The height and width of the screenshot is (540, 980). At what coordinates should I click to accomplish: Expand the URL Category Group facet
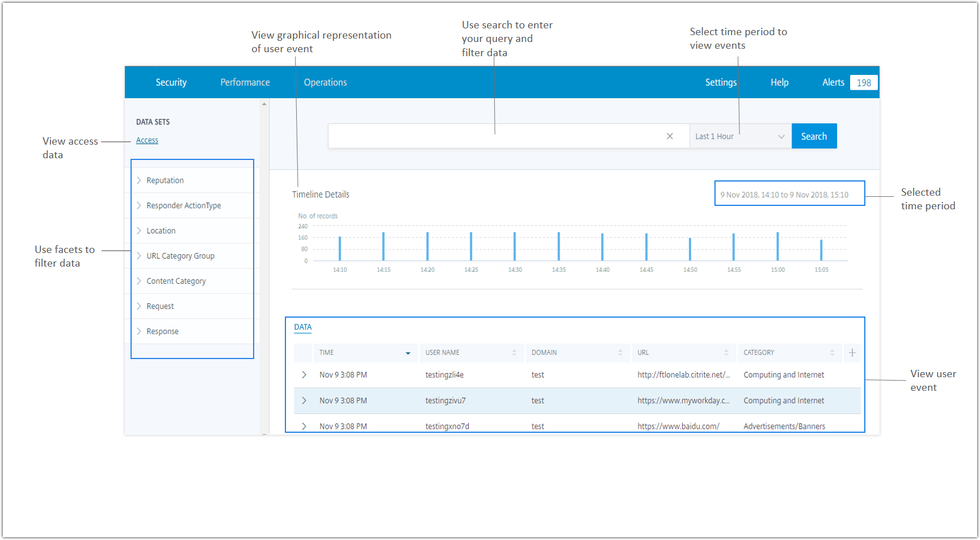pyautogui.click(x=139, y=256)
